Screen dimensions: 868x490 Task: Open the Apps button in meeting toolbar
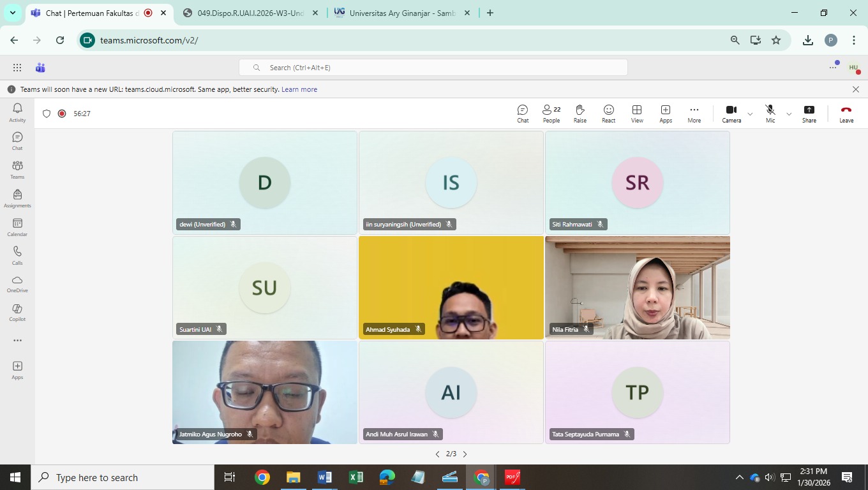(x=665, y=114)
